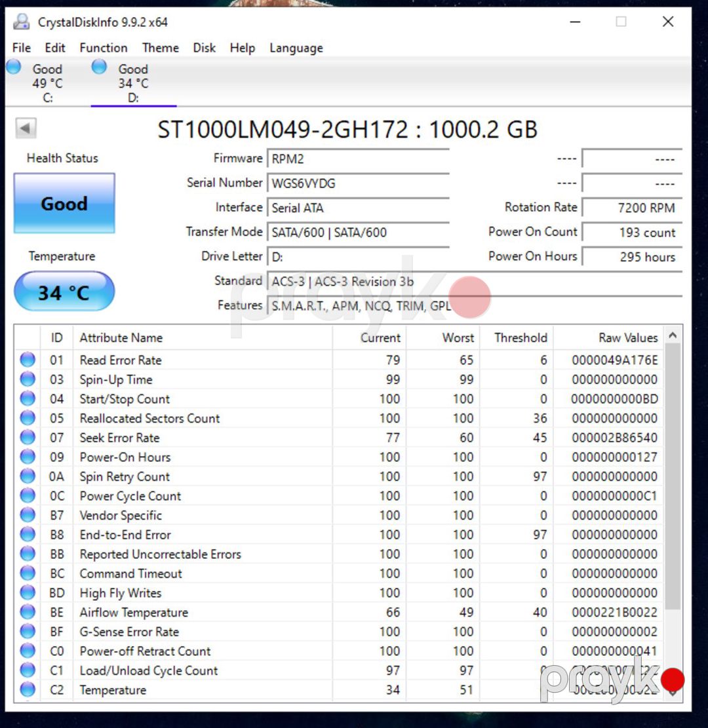This screenshot has height=728, width=708.
Task: Click the Firmware field RPM2
Action: point(358,159)
